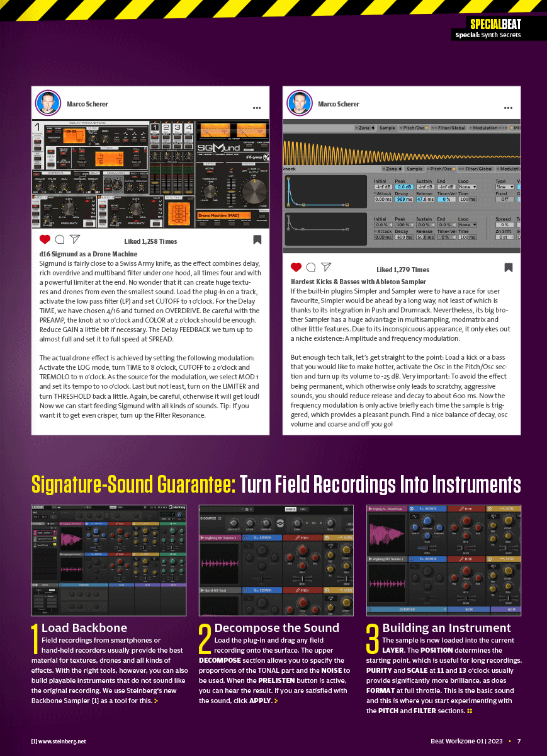The height and width of the screenshot is (756, 547).
Task: Click the orange routing display in Sigmund
Action: (179, 213)
